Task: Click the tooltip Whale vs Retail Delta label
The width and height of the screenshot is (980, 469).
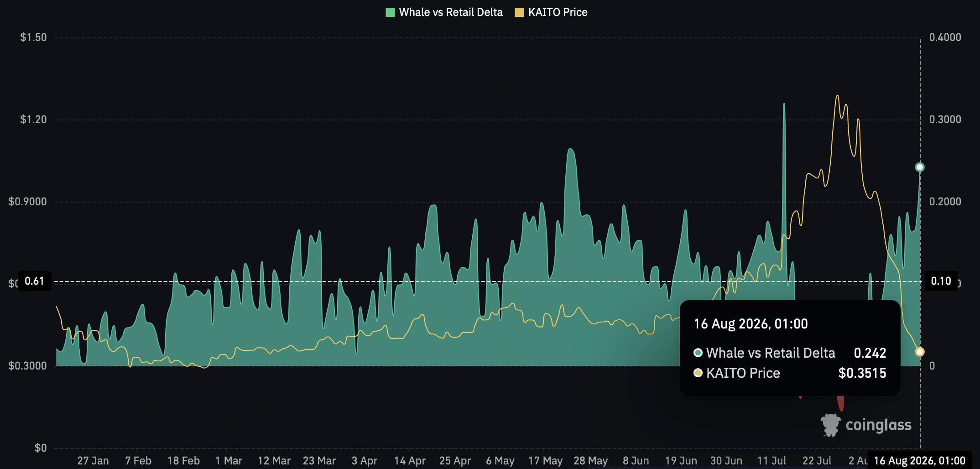Action: [x=771, y=353]
